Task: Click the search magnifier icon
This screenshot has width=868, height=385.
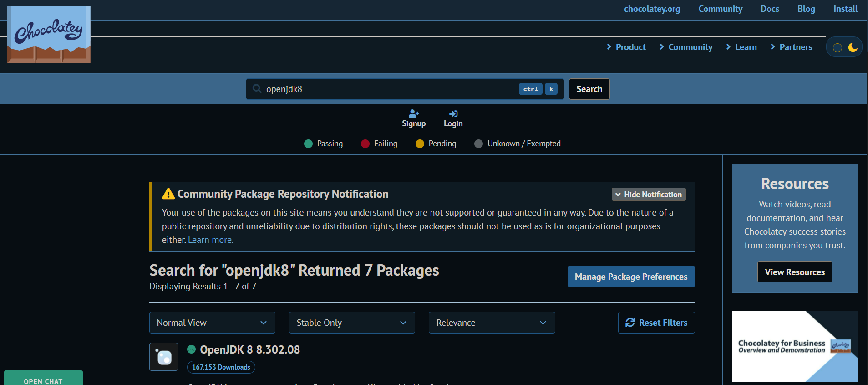Action: tap(257, 88)
